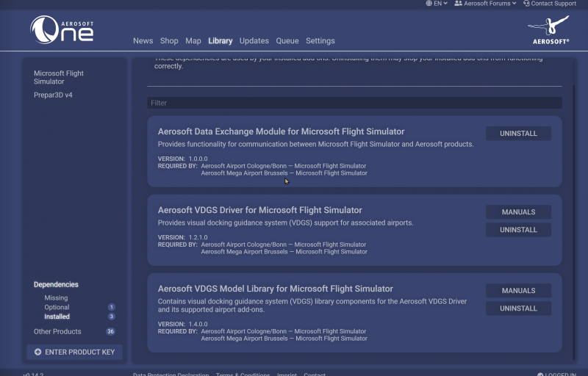Click the Aerosoft One logo
The image size is (588, 376).
pyautogui.click(x=62, y=29)
